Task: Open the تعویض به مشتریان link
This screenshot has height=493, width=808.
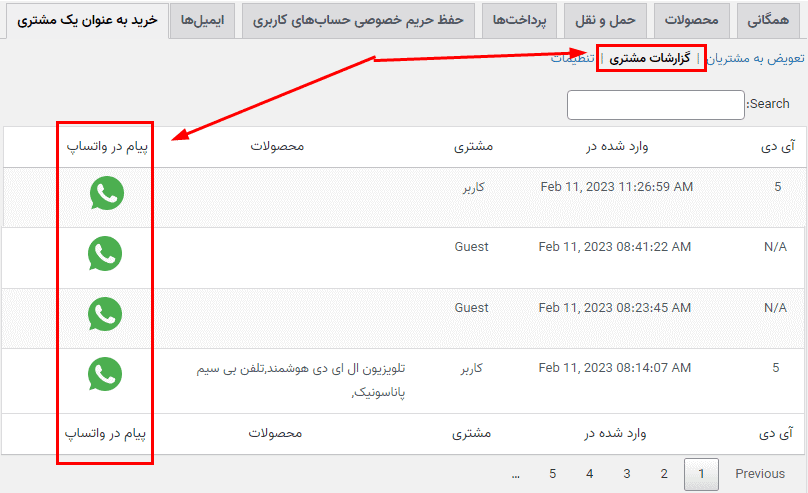Action: [755, 58]
